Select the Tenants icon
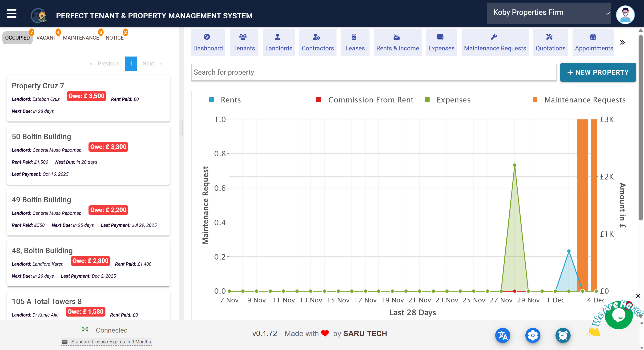The height and width of the screenshot is (350, 644). click(x=244, y=42)
